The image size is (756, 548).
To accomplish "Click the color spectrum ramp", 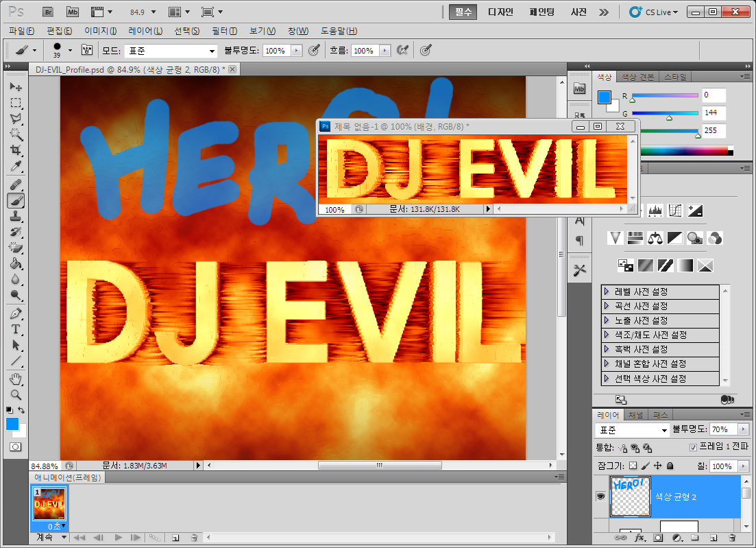I will (687, 152).
